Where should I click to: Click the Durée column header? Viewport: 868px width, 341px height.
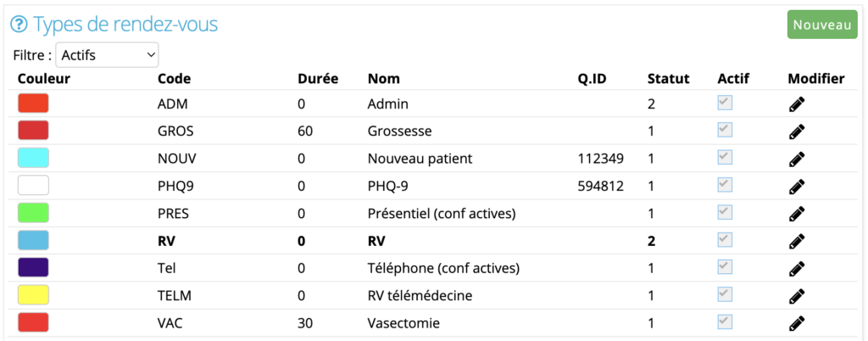pos(318,79)
